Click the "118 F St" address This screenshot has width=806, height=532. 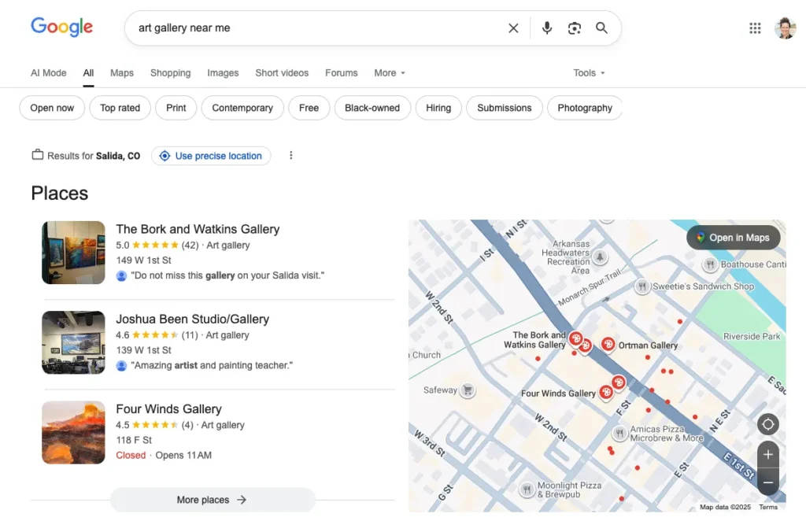tap(134, 440)
